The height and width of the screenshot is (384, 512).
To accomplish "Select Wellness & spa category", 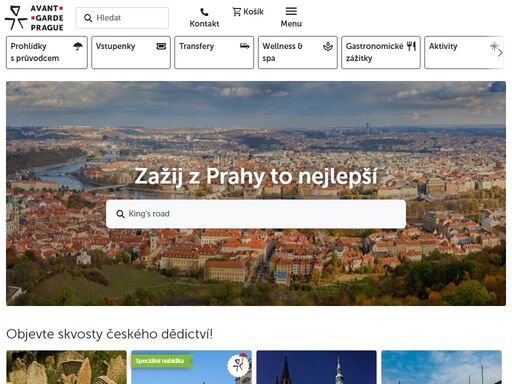I will (x=298, y=52).
